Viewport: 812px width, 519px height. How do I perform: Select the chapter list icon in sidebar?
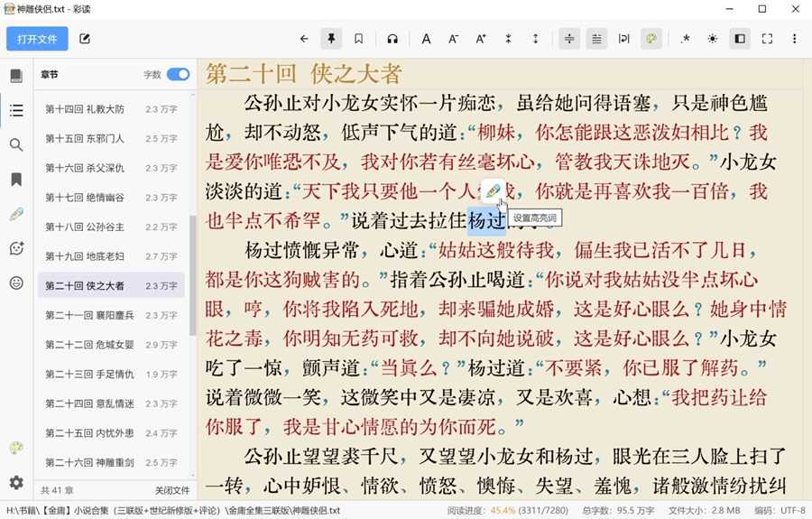click(x=16, y=110)
